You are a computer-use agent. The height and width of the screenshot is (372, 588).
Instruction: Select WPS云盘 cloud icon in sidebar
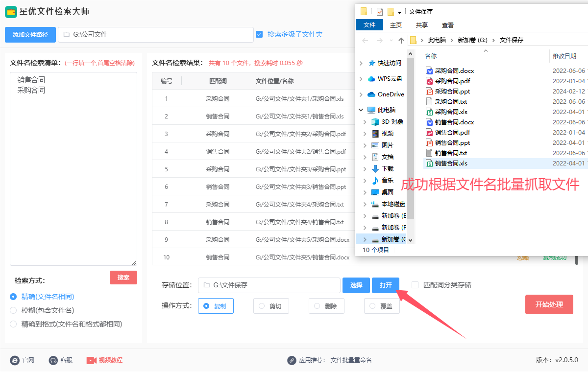(372, 79)
